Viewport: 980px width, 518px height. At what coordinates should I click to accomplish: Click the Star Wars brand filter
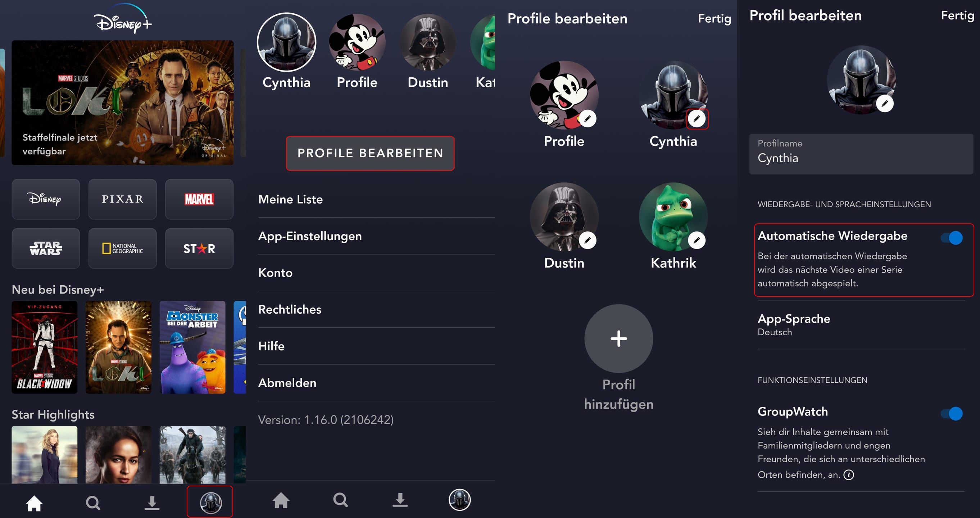pyautogui.click(x=44, y=247)
